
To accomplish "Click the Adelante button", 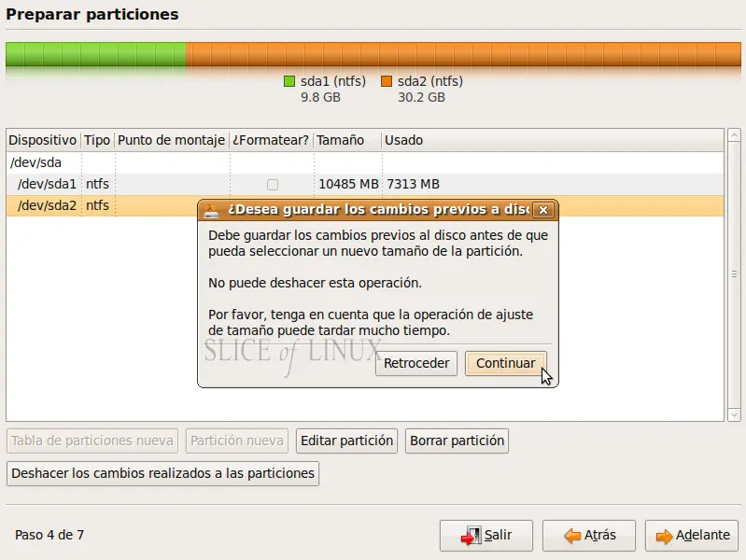I will click(692, 535).
